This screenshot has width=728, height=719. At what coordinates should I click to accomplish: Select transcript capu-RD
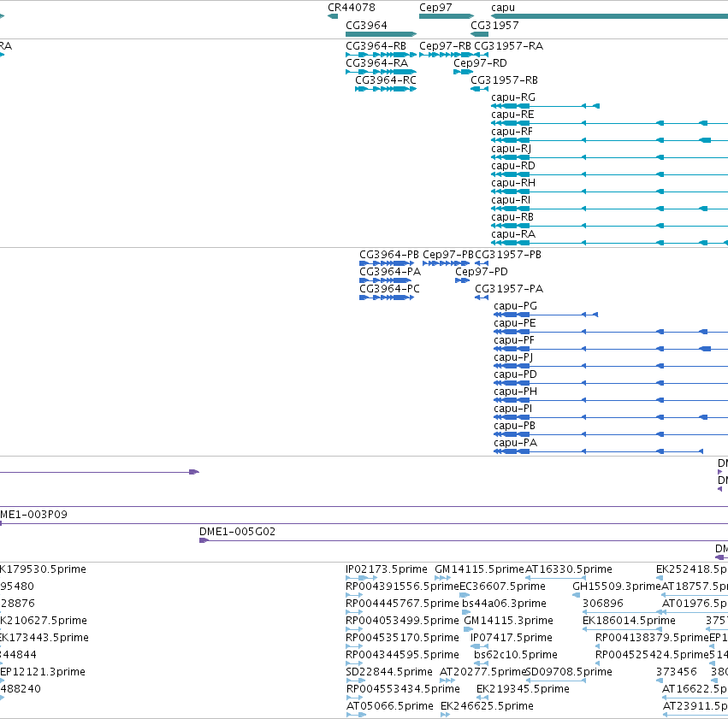pyautogui.click(x=513, y=166)
